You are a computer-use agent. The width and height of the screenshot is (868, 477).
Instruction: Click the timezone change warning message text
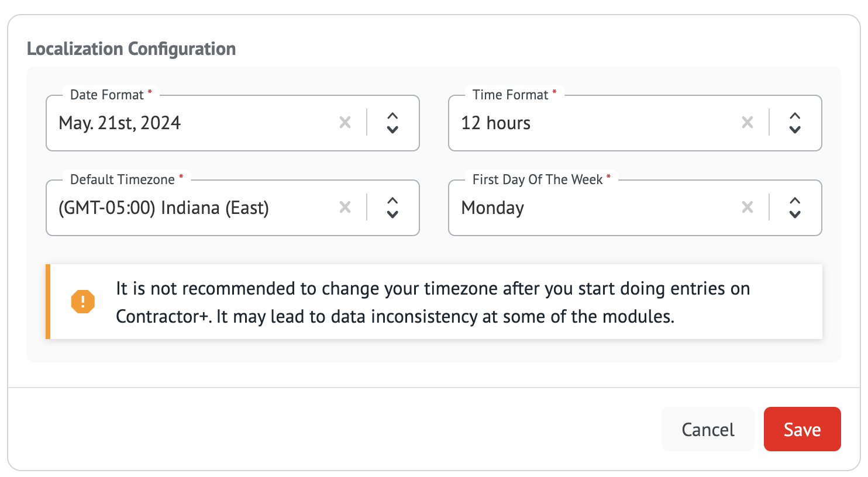433,302
